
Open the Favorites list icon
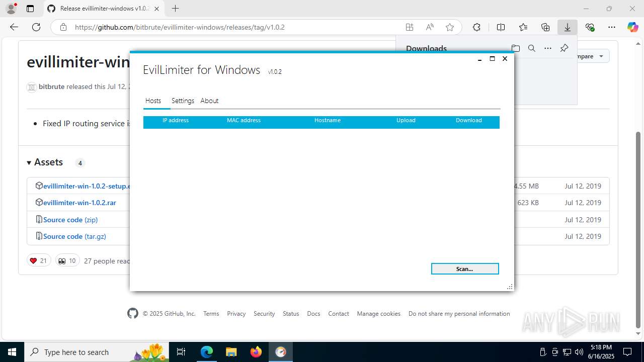pos(523,27)
